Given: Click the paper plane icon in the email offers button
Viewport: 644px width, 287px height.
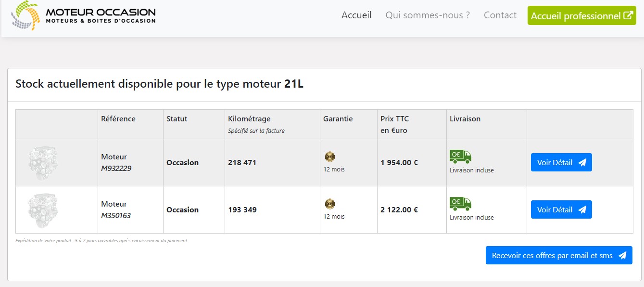Looking at the screenshot, I should 622,256.
